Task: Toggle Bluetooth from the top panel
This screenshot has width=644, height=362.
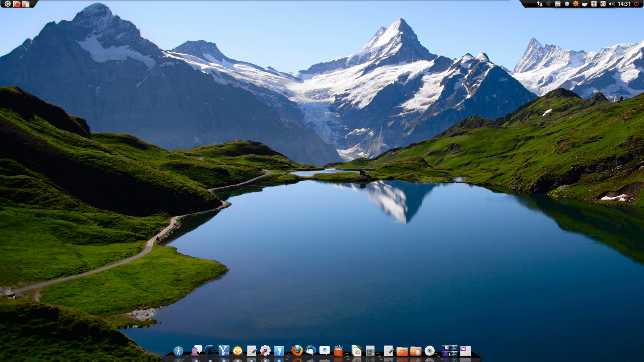Action: 548,5
